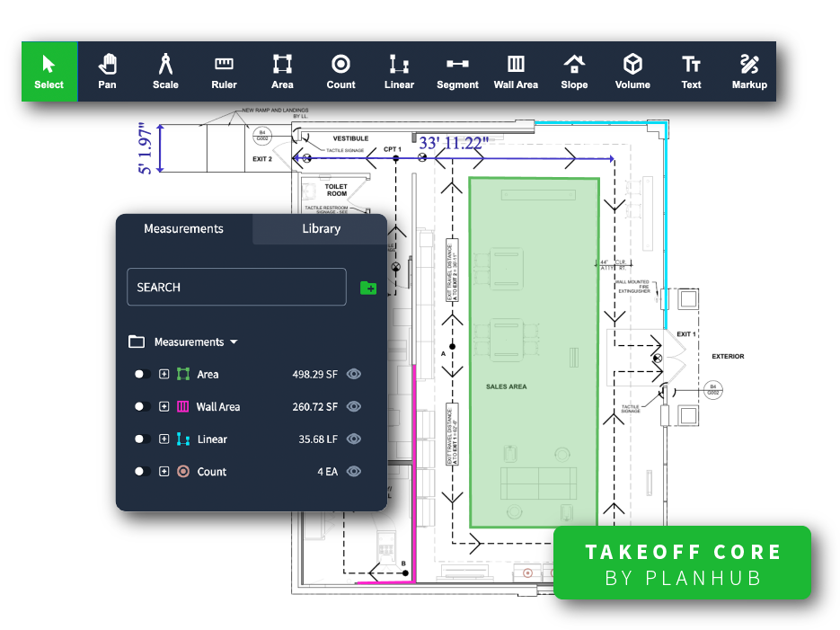The image size is (840, 630).
Task: Click the SEARCH input field
Action: (237, 288)
